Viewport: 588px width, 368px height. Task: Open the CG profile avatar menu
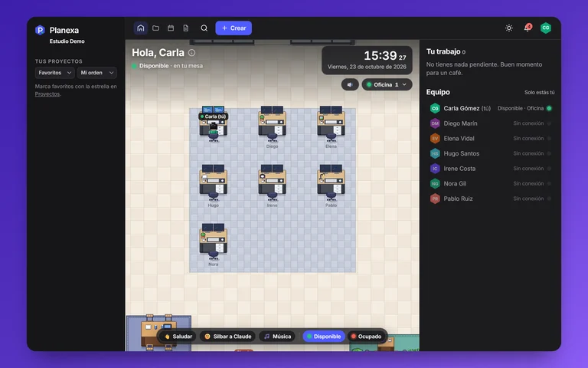pyautogui.click(x=546, y=28)
